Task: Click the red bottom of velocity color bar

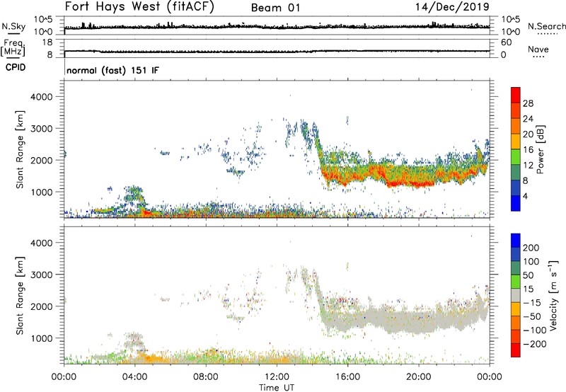Action: click(x=516, y=350)
